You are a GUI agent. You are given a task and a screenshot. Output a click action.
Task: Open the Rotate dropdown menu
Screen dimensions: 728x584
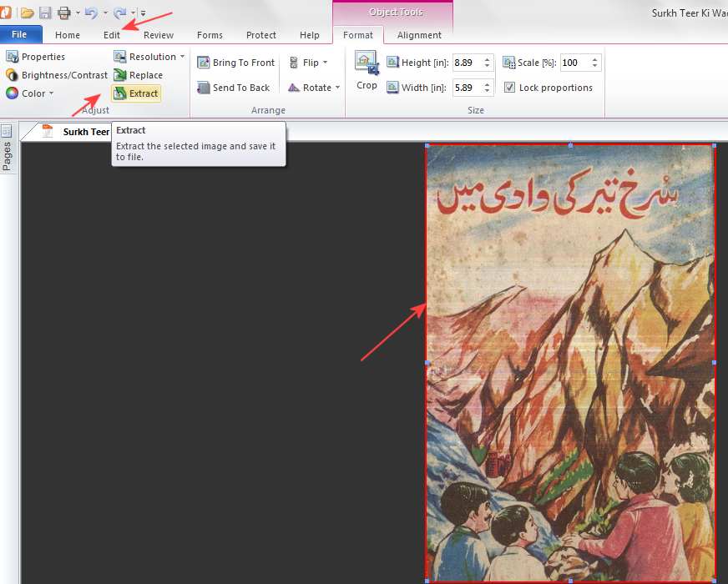tap(315, 88)
